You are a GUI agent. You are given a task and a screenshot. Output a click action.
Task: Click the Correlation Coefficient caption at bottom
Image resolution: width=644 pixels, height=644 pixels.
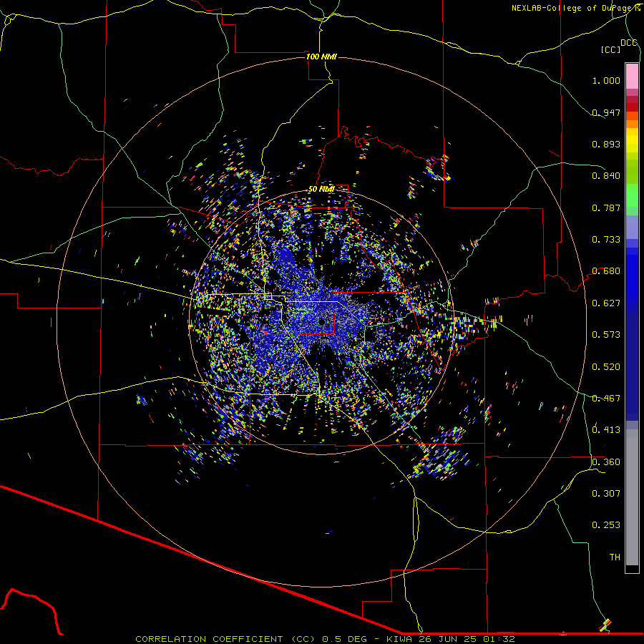pos(325,639)
